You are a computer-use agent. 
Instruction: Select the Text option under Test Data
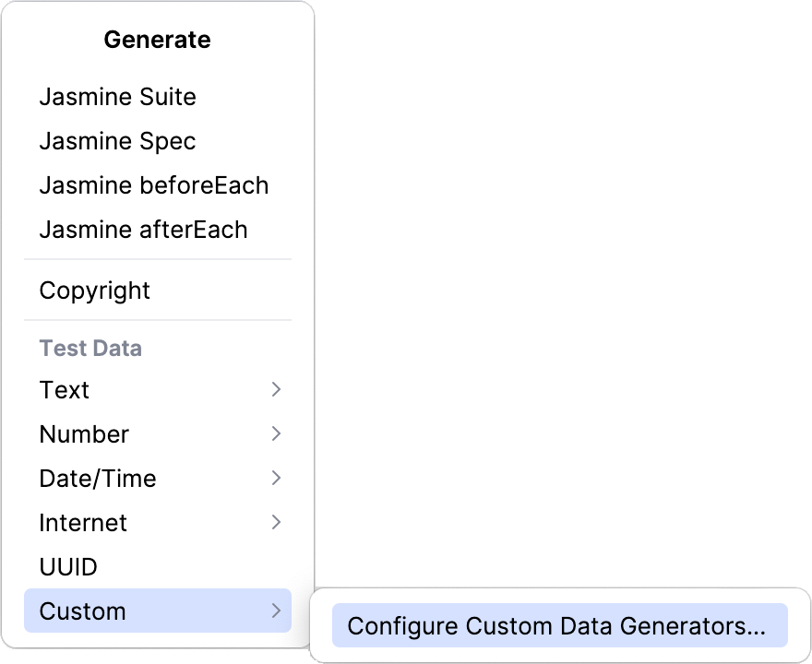tap(64, 390)
